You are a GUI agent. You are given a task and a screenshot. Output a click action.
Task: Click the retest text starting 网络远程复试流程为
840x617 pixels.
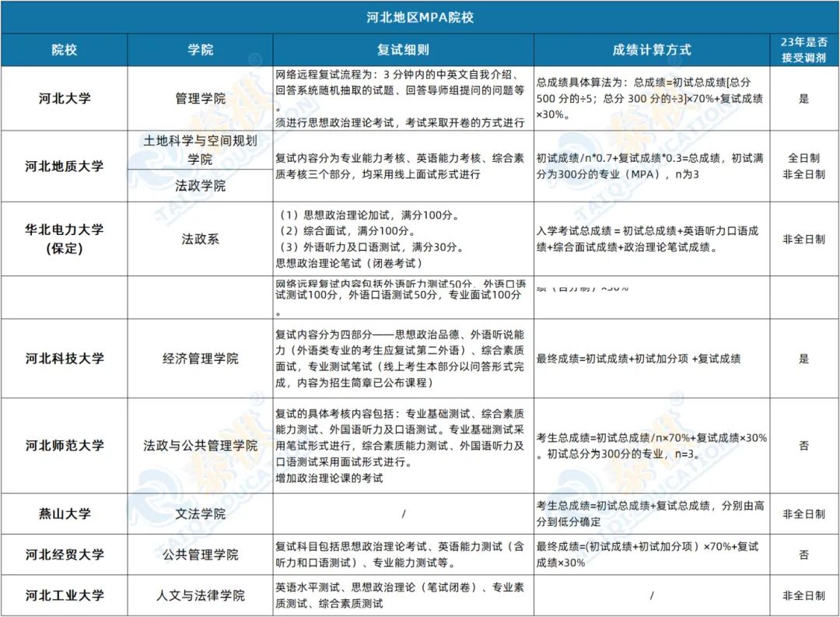[401, 98]
